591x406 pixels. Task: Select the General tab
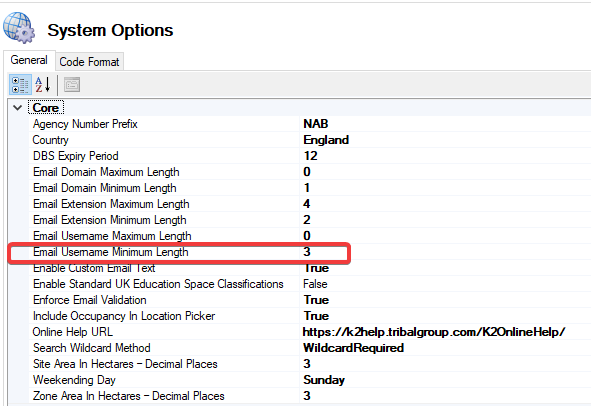[29, 60]
